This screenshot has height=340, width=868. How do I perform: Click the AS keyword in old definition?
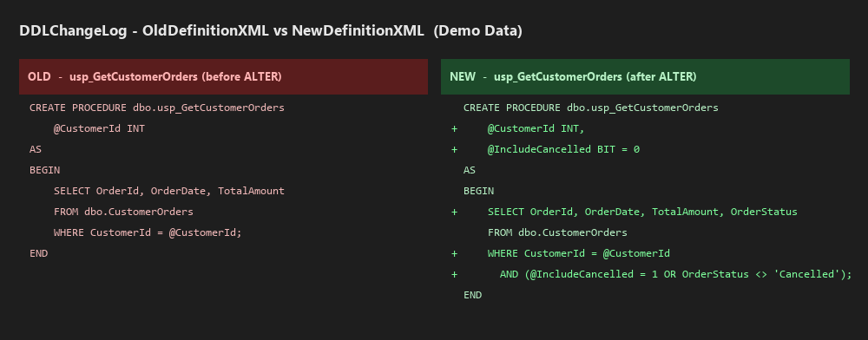pos(36,149)
